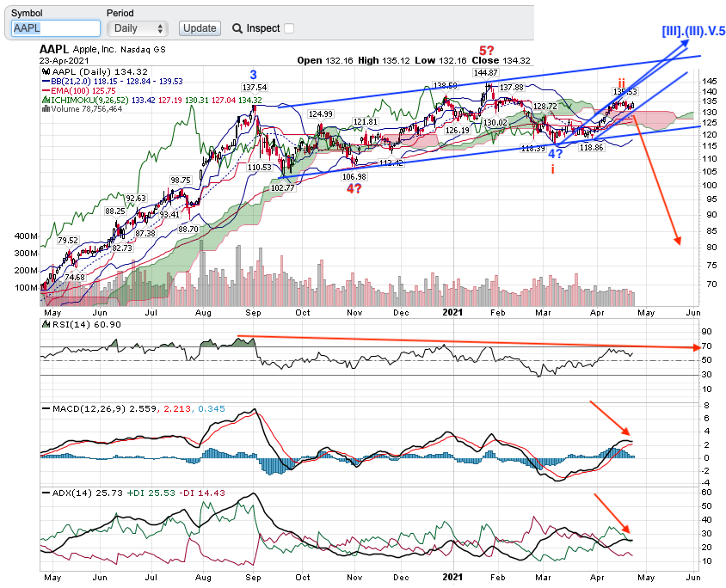Screen dimensions: 726x588
Task: Click the [III].(III).V.5 annotation label
Action: point(693,32)
